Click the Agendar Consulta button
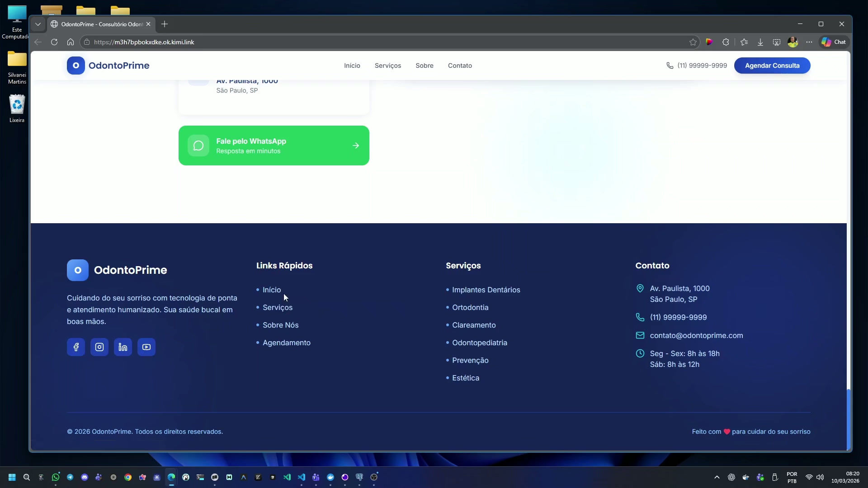The height and width of the screenshot is (488, 868). [772, 66]
